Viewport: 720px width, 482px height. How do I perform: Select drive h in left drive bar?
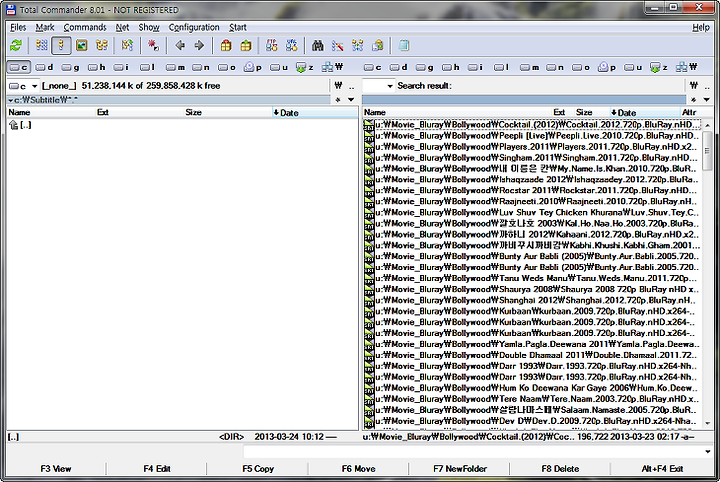[x=96, y=67]
